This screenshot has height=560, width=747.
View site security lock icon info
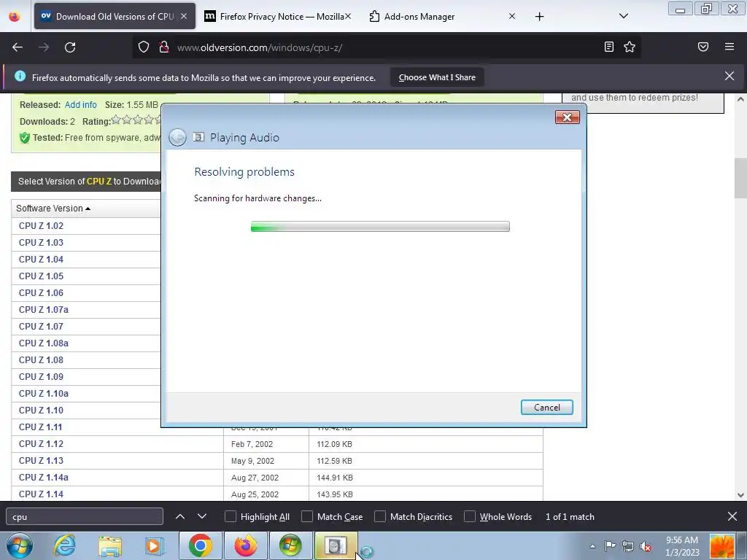tap(164, 47)
